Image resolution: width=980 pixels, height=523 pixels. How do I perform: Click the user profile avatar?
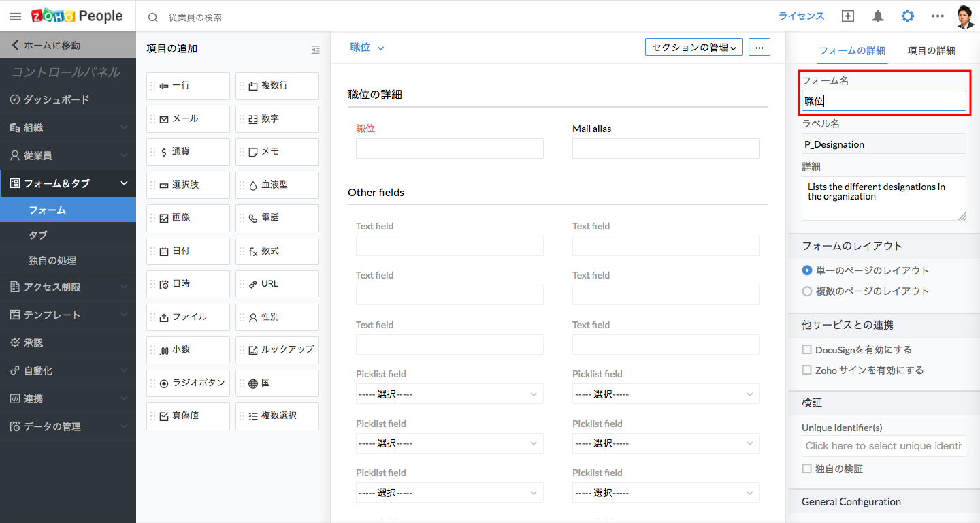click(965, 16)
